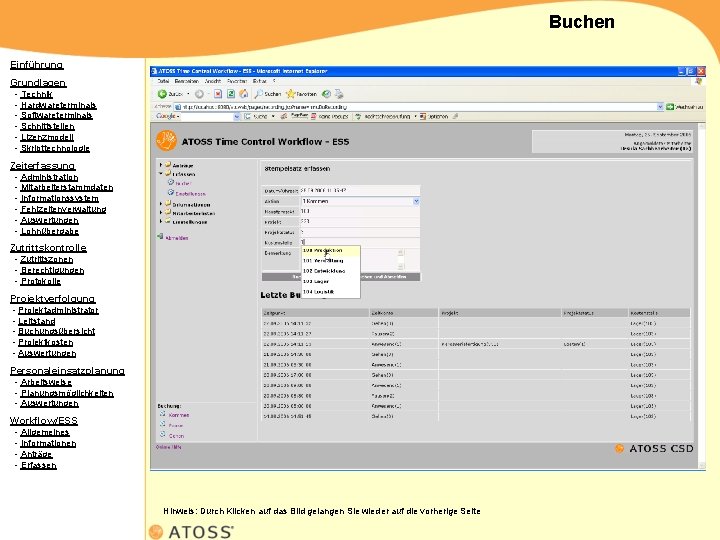Open the Bearbeiten menu in Internet Explorer
This screenshot has height=540, width=720.
click(x=186, y=81)
